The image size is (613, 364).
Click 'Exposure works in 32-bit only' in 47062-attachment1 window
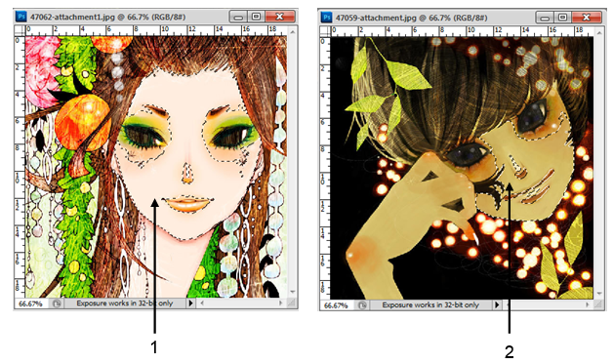(x=125, y=303)
